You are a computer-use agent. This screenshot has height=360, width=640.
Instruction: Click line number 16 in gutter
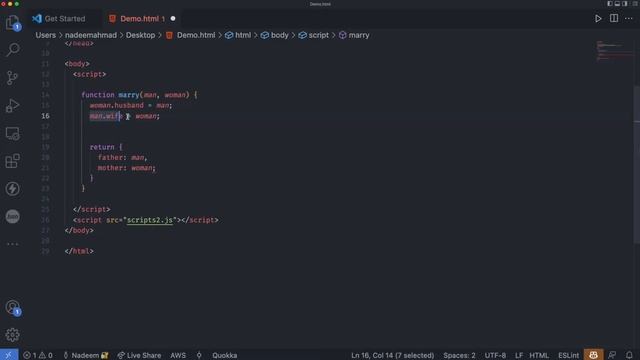(45, 116)
